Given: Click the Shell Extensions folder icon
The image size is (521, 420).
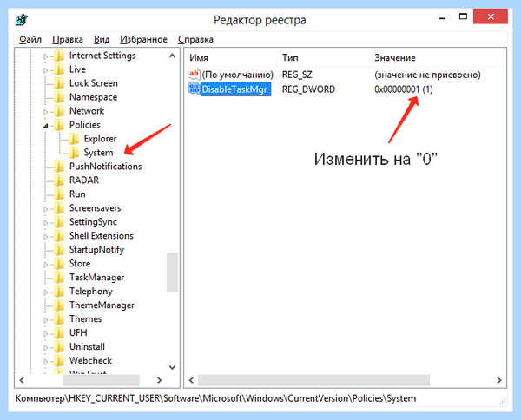Looking at the screenshot, I should click(x=59, y=236).
